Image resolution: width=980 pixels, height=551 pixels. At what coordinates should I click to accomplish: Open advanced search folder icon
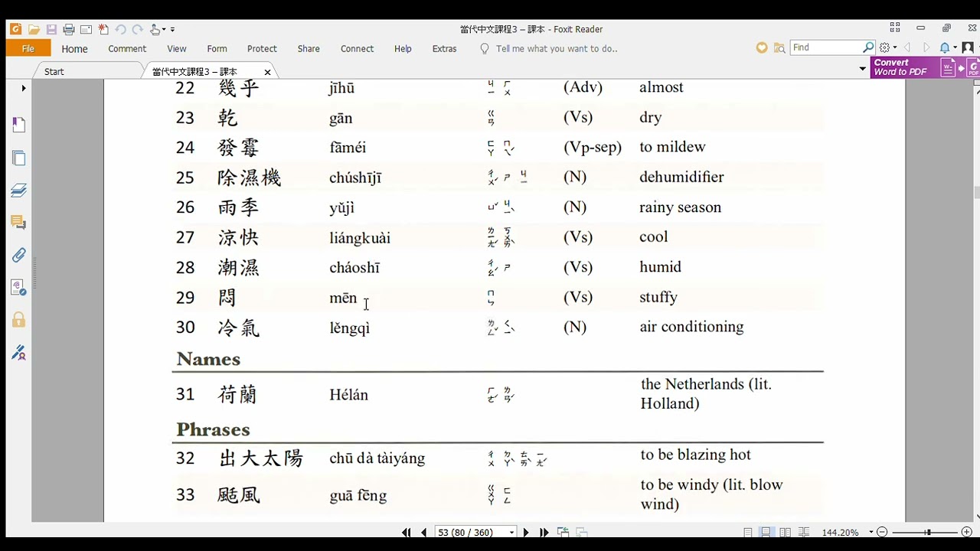(x=779, y=47)
